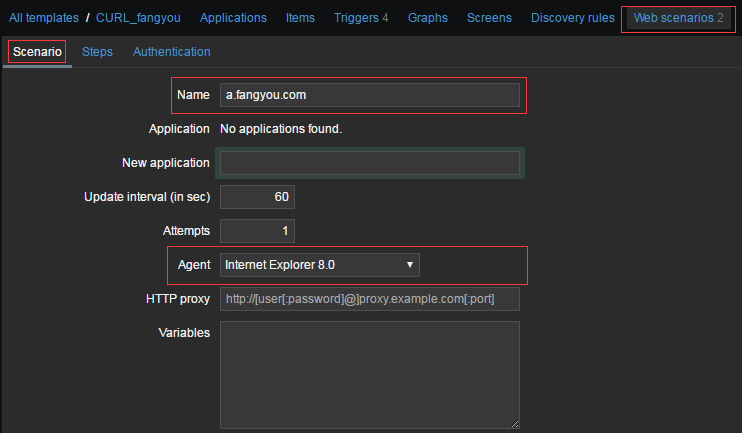Click the 'Update interval (in sec)' label
The height and width of the screenshot is (433, 742).
pyautogui.click(x=147, y=197)
